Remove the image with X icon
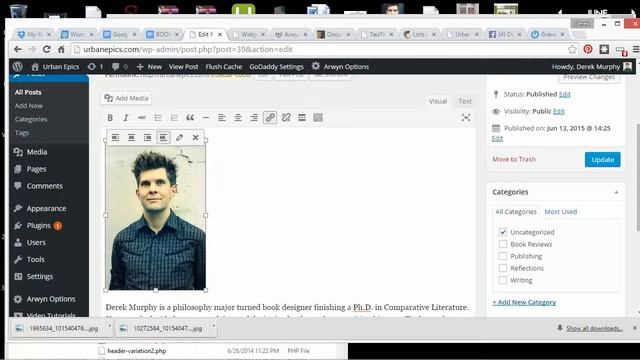Viewport: 640px width, 360px height. click(196, 138)
